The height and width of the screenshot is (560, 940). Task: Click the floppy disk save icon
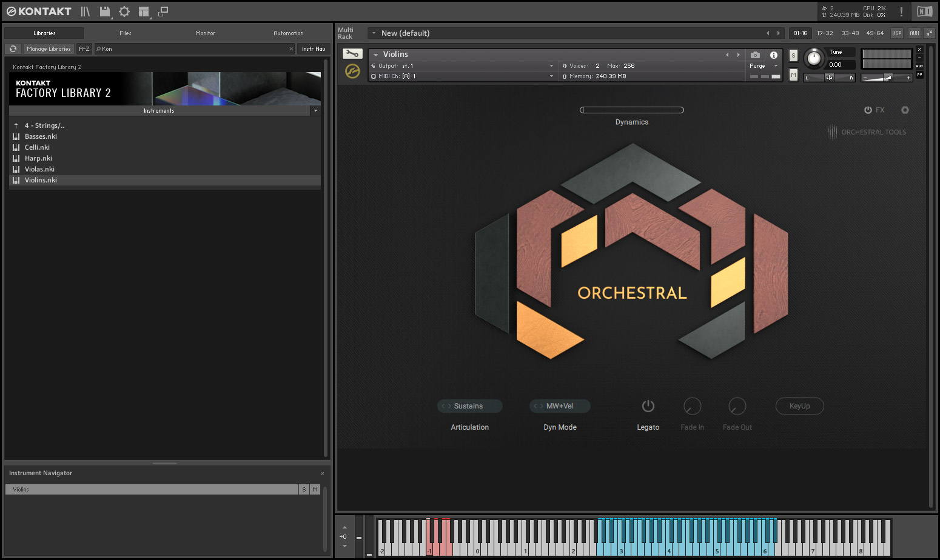(105, 12)
